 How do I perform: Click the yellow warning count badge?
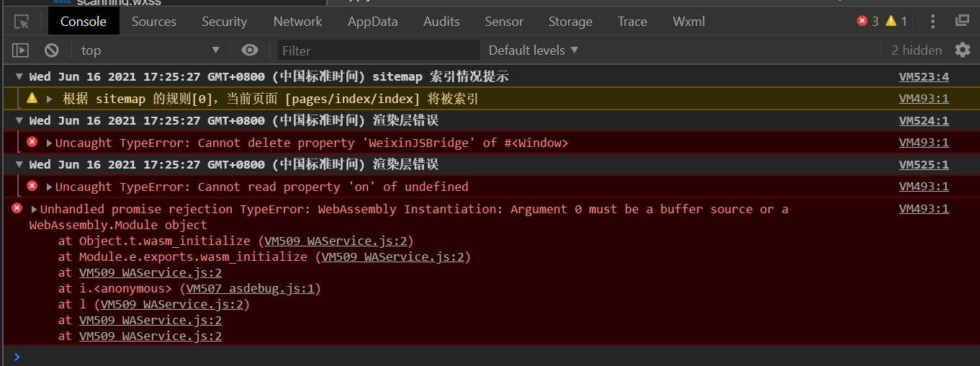pos(896,22)
